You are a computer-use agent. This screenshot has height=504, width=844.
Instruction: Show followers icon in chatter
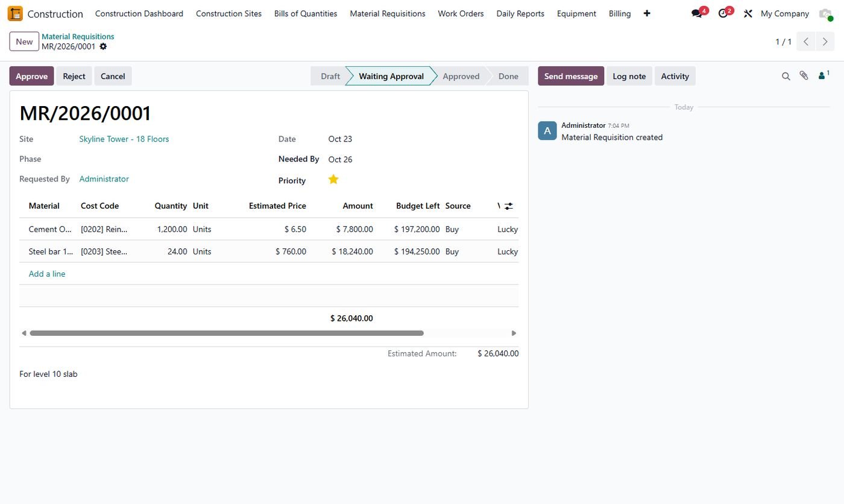pos(824,75)
